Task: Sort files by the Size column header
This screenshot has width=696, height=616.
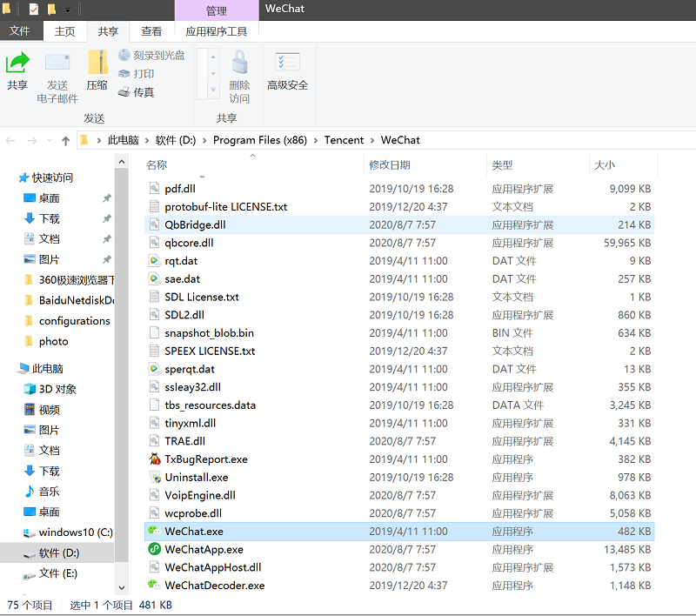Action: 605,164
